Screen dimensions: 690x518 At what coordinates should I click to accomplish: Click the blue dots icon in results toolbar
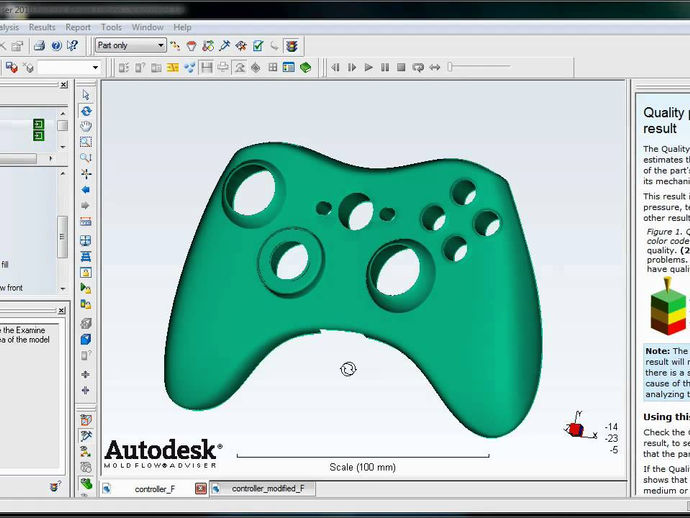click(190, 67)
